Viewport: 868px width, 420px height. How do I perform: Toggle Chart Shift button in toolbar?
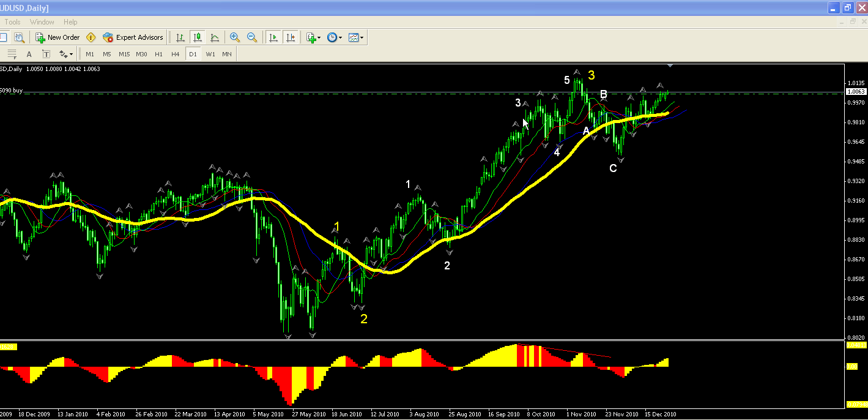click(x=290, y=37)
